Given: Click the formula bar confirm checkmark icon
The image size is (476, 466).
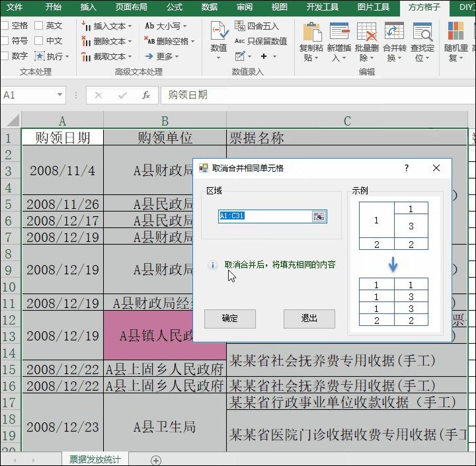Looking at the screenshot, I should tap(122, 95).
